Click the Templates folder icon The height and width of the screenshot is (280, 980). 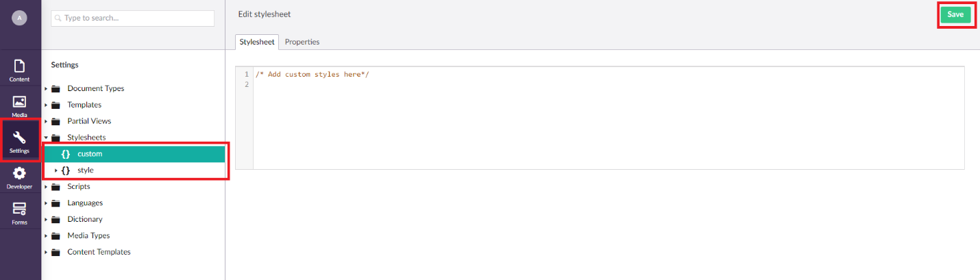(x=56, y=105)
